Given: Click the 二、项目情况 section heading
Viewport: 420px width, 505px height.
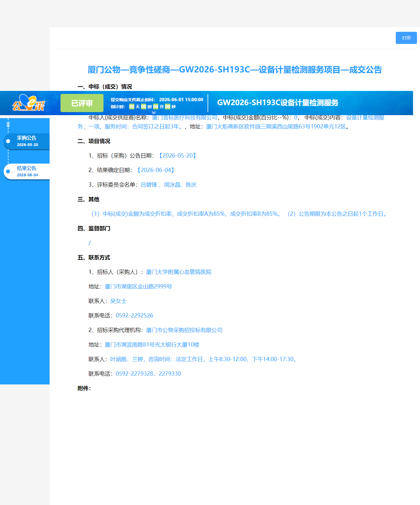Looking at the screenshot, I should [94, 141].
